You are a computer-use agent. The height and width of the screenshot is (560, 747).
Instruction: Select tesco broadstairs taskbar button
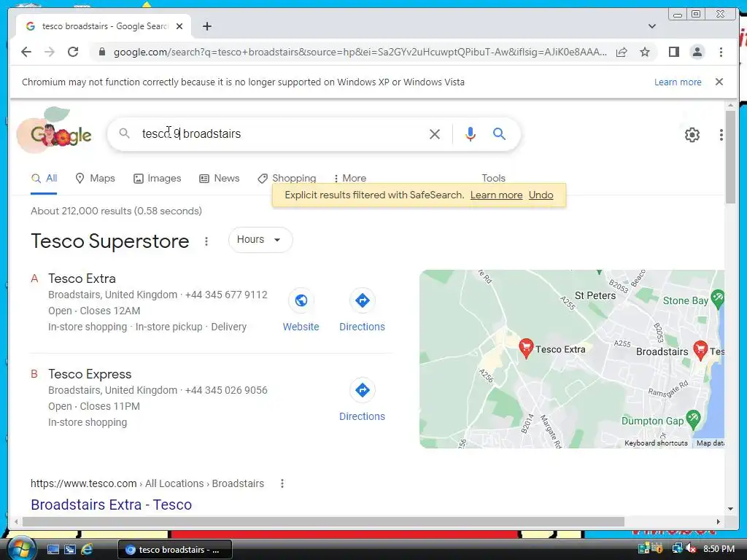(x=175, y=550)
